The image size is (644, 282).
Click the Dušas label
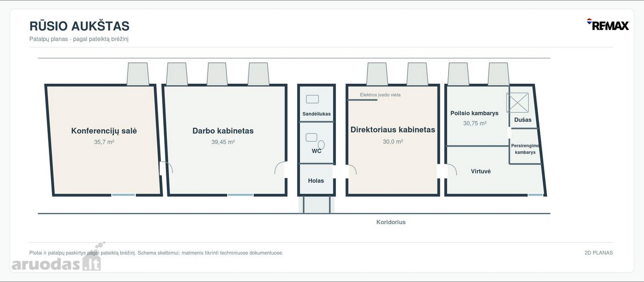[x=523, y=120]
